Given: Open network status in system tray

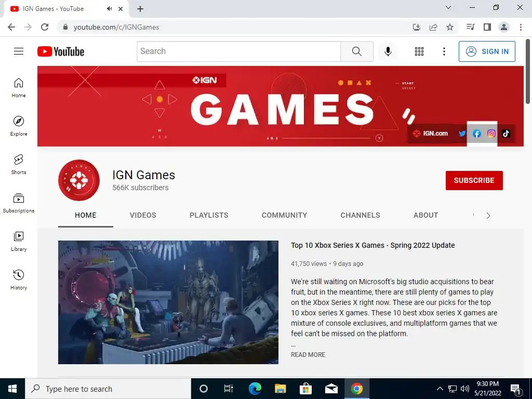Looking at the screenshot, I should pyautogui.click(x=453, y=389).
